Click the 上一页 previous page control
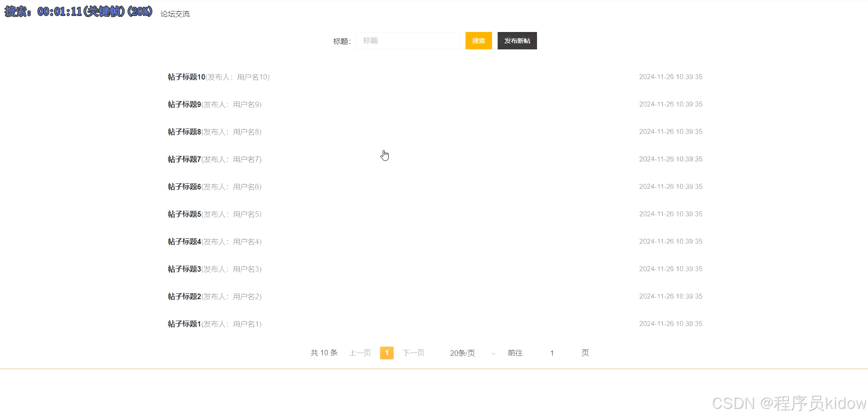This screenshot has width=868, height=418. click(x=360, y=353)
